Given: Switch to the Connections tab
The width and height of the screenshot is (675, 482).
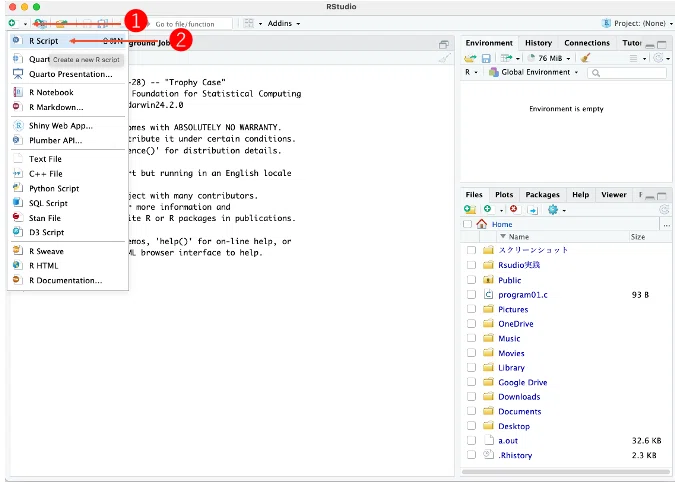Looking at the screenshot, I should (587, 43).
